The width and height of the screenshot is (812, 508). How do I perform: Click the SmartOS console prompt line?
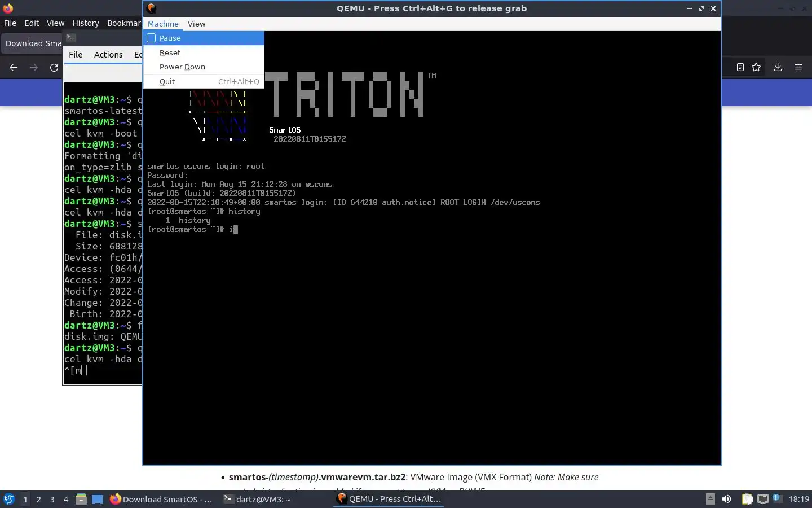tap(192, 229)
